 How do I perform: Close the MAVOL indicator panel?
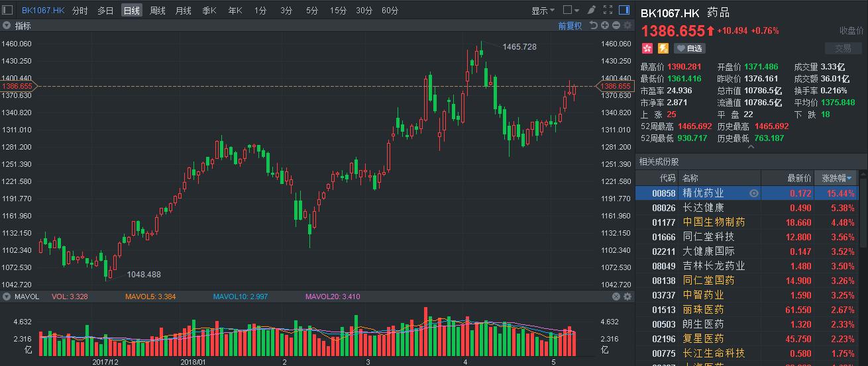(x=616, y=297)
